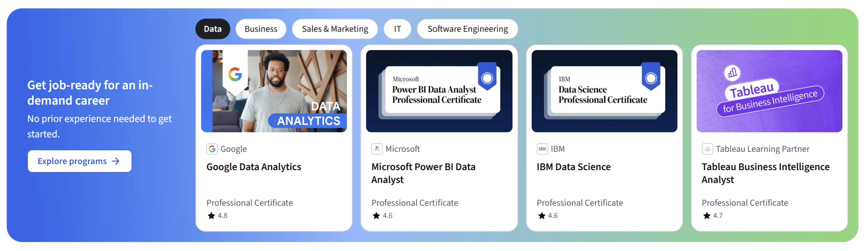Open the IBM Data Science certificate thumbnail

coord(604,91)
